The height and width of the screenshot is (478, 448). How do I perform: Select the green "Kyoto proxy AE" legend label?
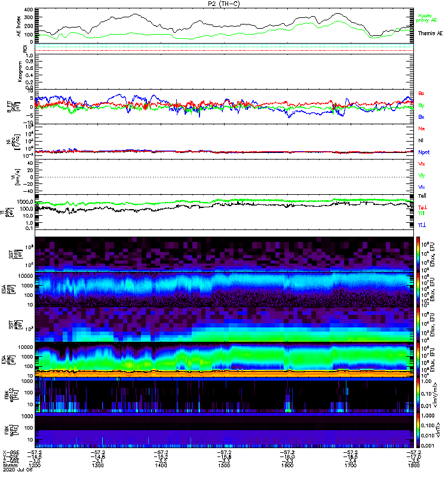point(426,18)
